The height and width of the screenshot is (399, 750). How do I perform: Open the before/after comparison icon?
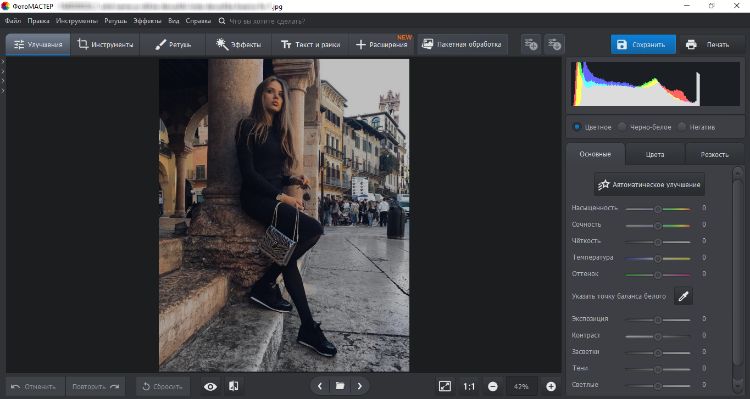[x=234, y=386]
